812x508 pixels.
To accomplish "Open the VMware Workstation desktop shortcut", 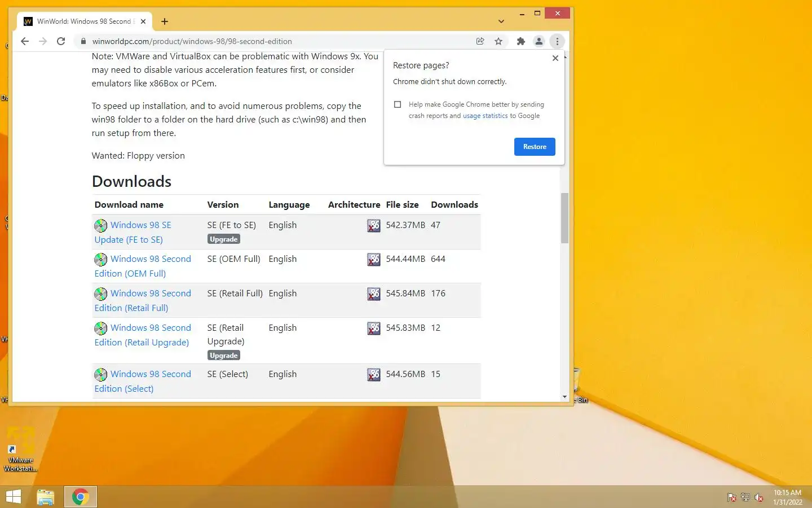I will 20,449.
